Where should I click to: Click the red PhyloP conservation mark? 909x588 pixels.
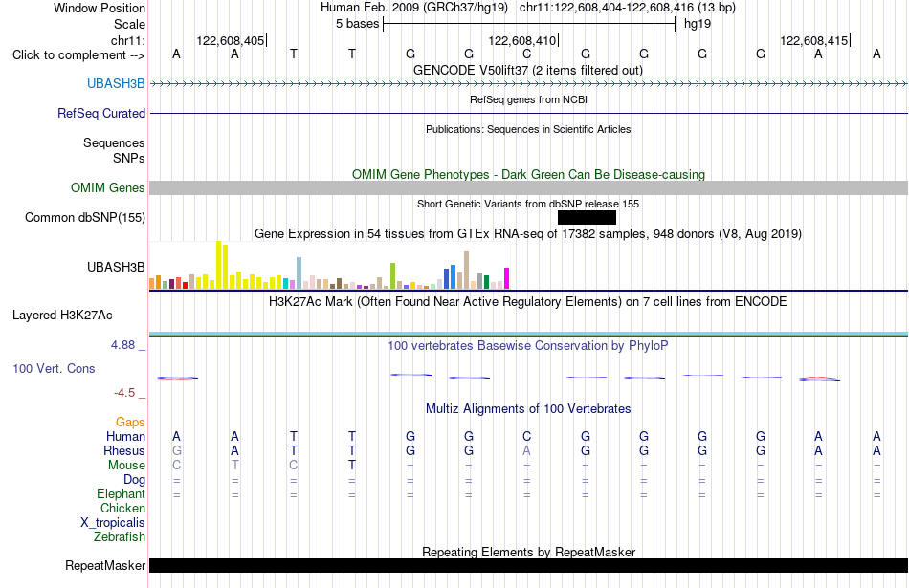819,379
